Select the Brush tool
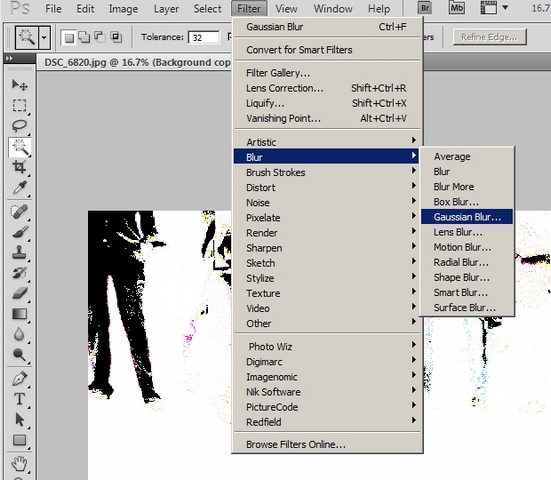The height and width of the screenshot is (480, 551). coord(19,232)
